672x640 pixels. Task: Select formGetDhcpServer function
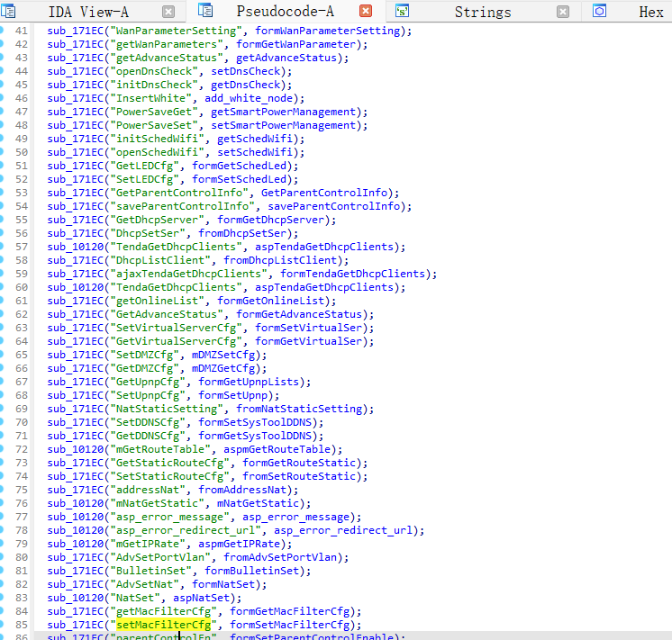click(271, 220)
